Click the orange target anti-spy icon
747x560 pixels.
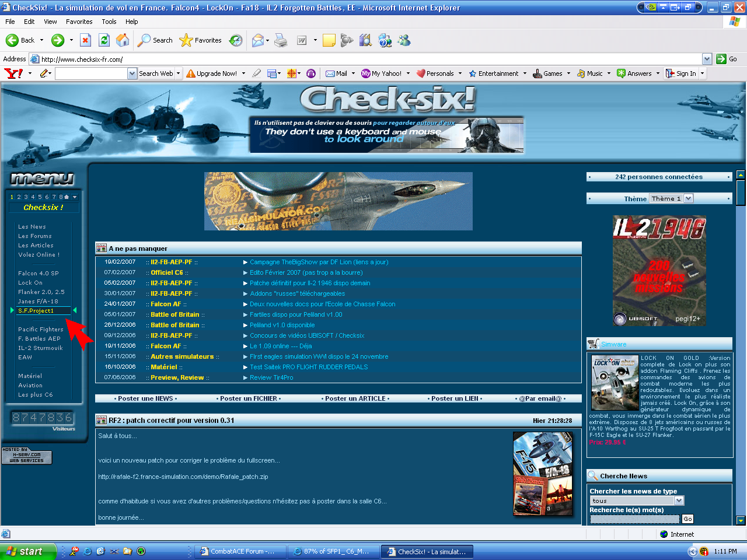[292, 73]
